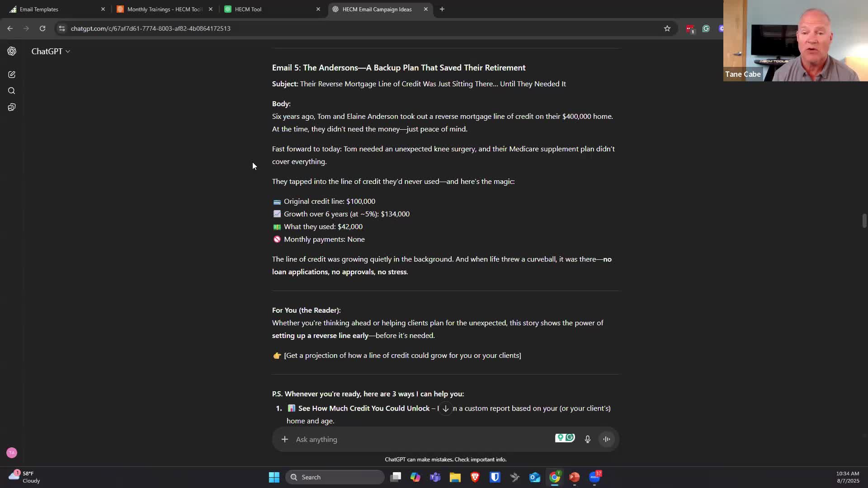Click the page vertical scrollbar thumb
This screenshot has width=868, height=488.
(864, 221)
